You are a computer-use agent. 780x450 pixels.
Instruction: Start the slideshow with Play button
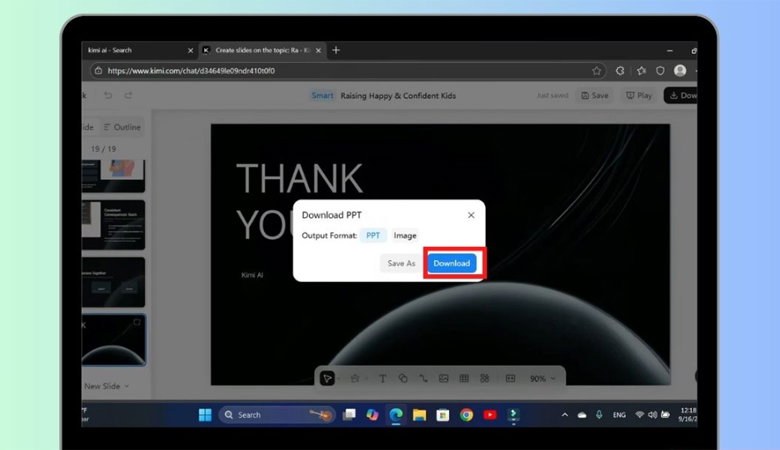click(x=639, y=95)
